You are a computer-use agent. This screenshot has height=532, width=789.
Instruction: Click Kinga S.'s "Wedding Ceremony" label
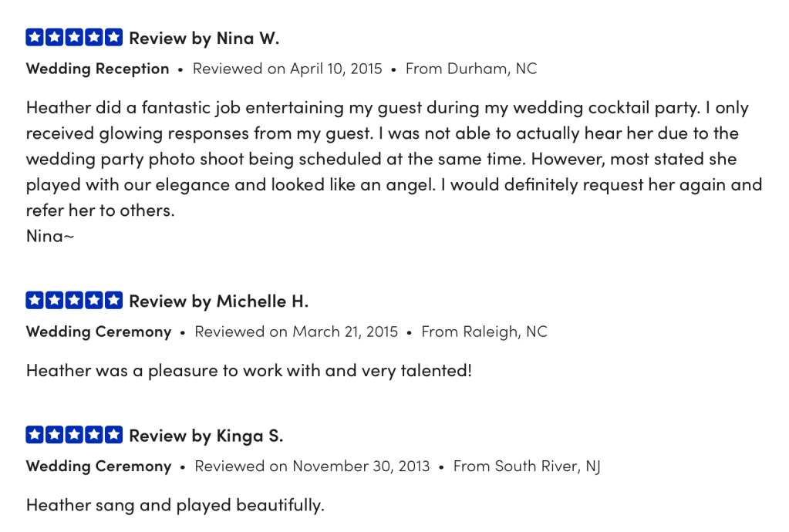click(x=99, y=466)
